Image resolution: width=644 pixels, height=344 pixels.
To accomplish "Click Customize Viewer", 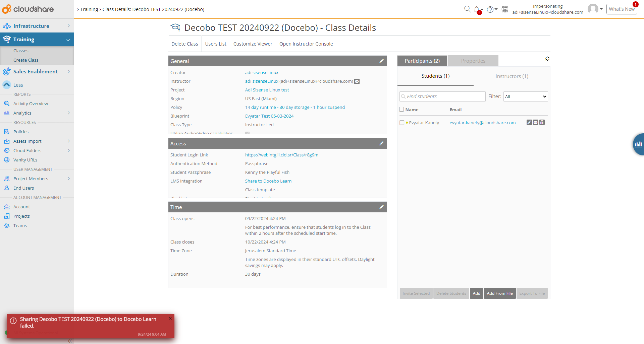I will click(253, 44).
